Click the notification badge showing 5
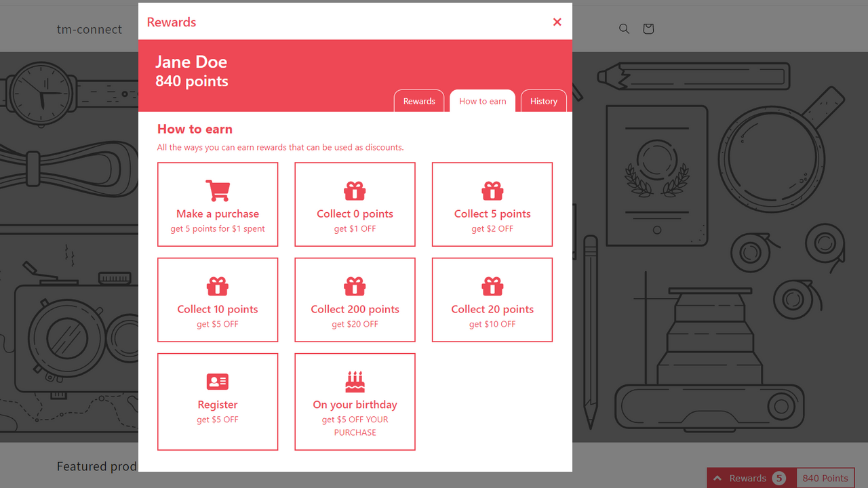This screenshot has width=868, height=488. [779, 478]
